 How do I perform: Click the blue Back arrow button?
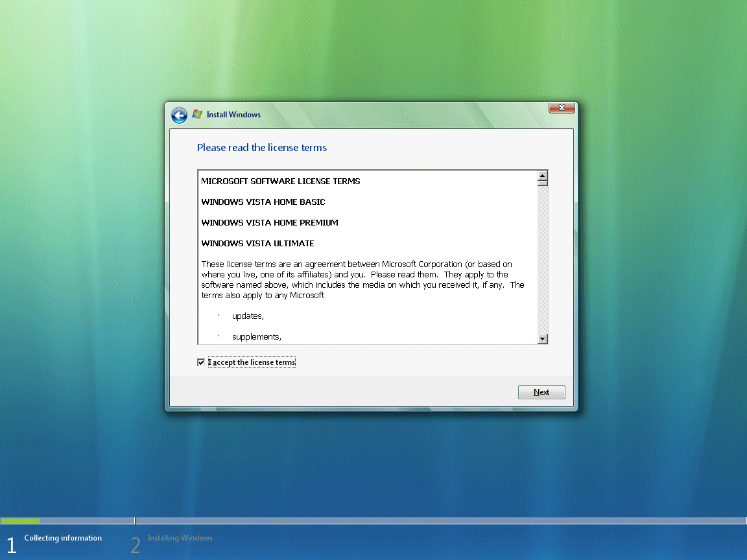(x=179, y=115)
